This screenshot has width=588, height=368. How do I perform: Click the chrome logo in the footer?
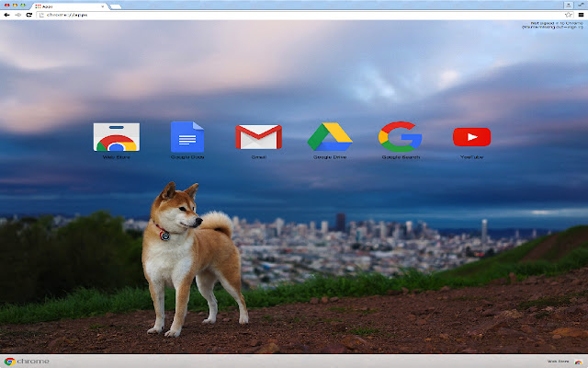(27, 362)
